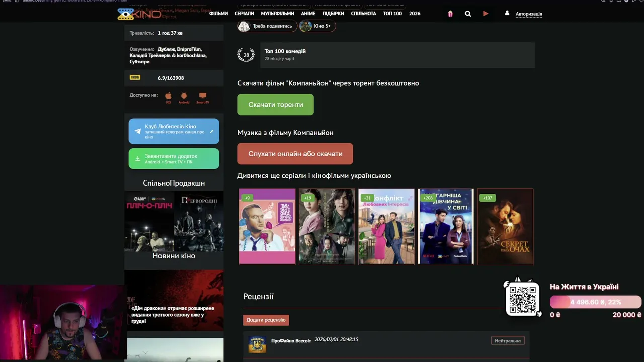
Task: Open the Дім дракона news article
Action: click(x=174, y=300)
